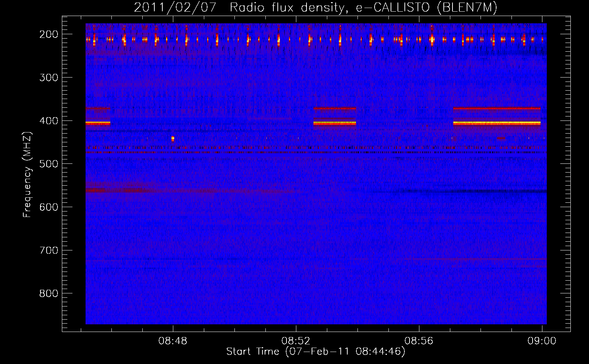The width and height of the screenshot is (589, 364).
Task: Click the 300 frequency tick label
Action: [x=49, y=78]
